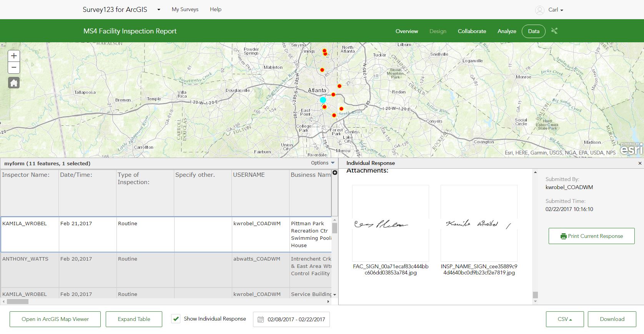Click the table vertical scrollbar thumb
The image size is (644, 334).
335,228
